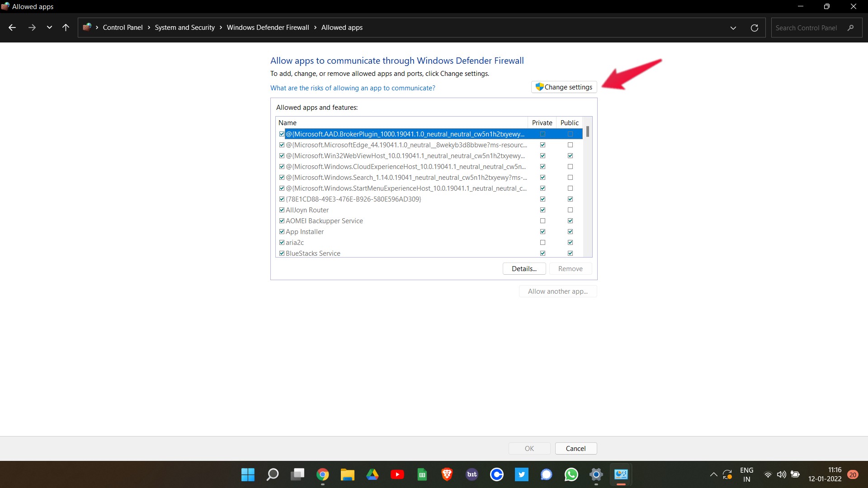
Task: Select the StartMenuExperienceHost row
Action: coord(429,188)
